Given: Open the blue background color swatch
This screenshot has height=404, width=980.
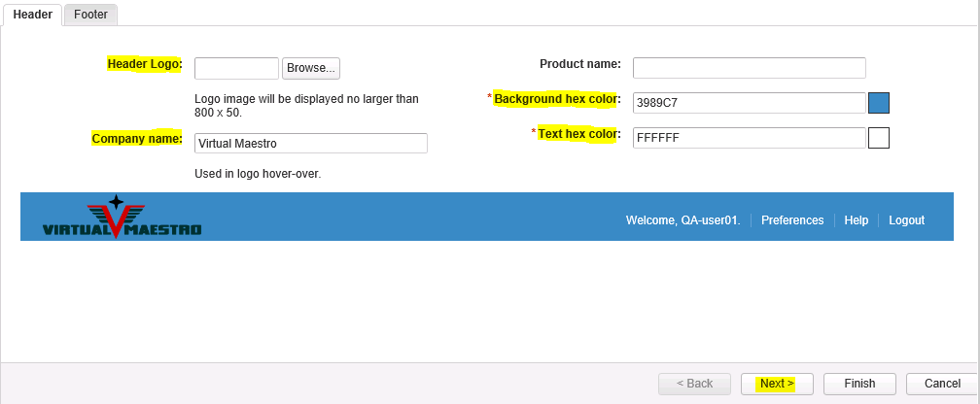Looking at the screenshot, I should click(879, 103).
